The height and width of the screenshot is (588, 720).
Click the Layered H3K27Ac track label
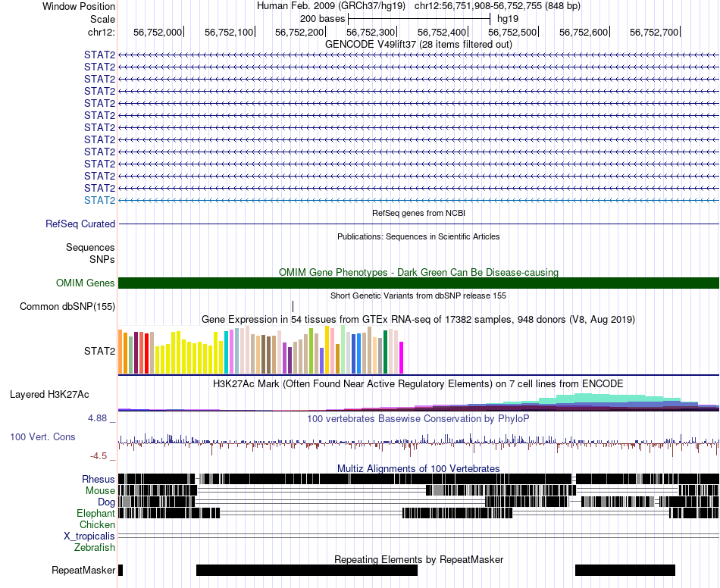click(x=49, y=395)
